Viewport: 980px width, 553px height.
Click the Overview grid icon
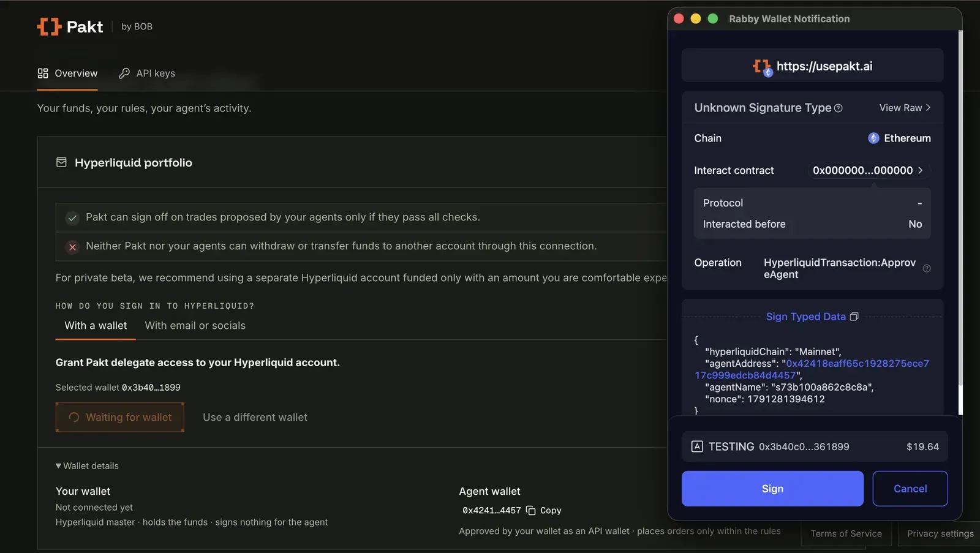[43, 73]
